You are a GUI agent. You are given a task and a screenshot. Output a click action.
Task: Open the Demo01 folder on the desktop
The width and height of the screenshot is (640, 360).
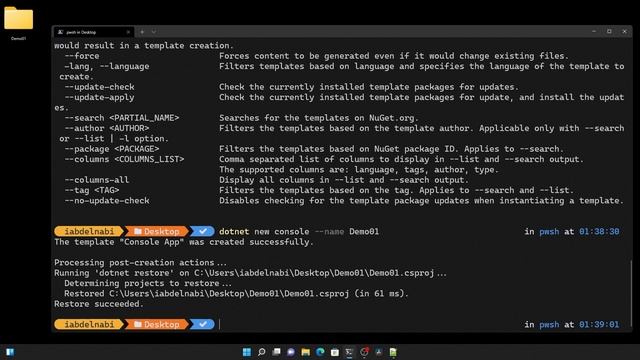coord(18,23)
